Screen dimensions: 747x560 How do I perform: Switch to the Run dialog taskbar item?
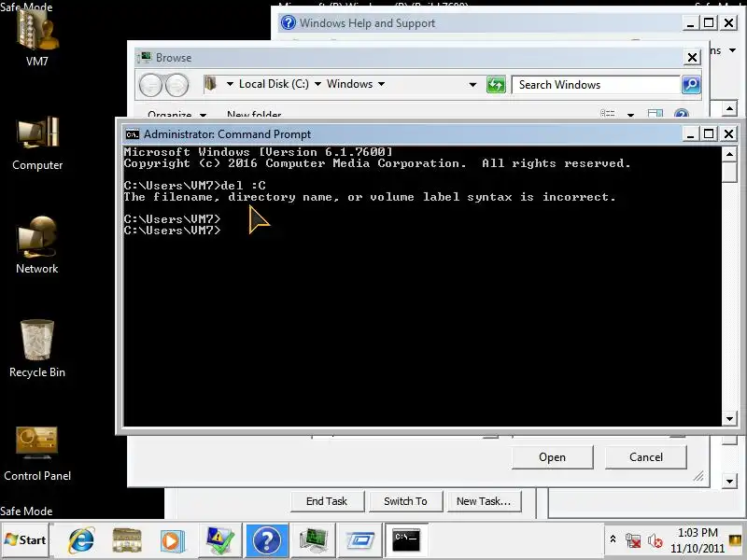[360, 540]
